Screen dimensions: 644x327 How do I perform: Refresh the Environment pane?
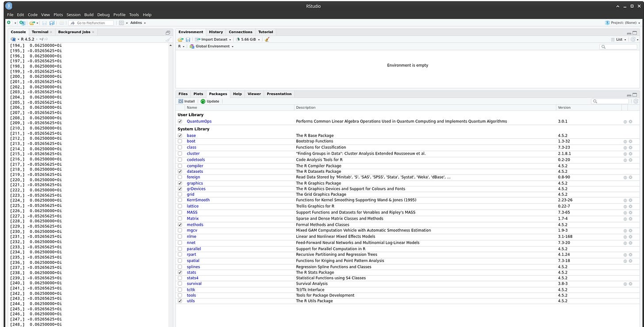coord(633,39)
